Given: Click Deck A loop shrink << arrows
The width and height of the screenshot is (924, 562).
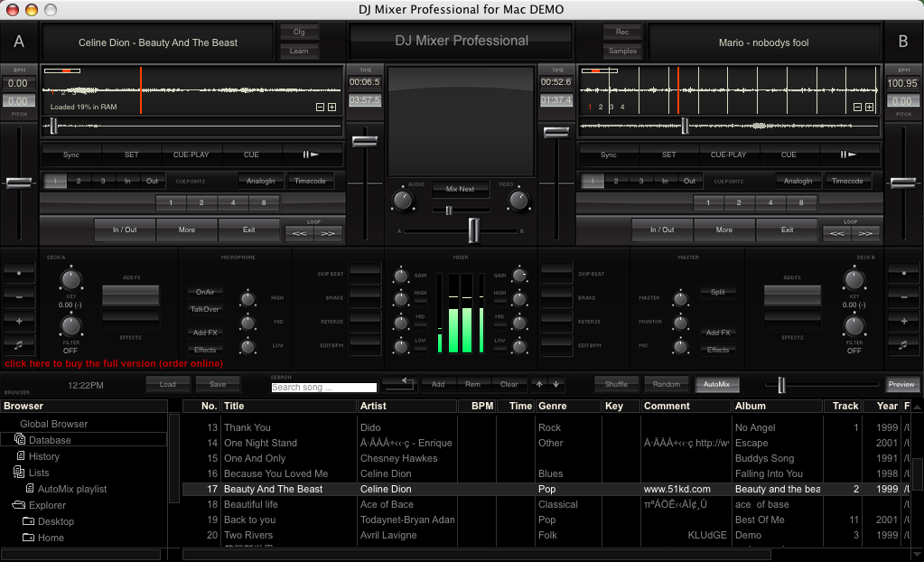Looking at the screenshot, I should tap(299, 233).
